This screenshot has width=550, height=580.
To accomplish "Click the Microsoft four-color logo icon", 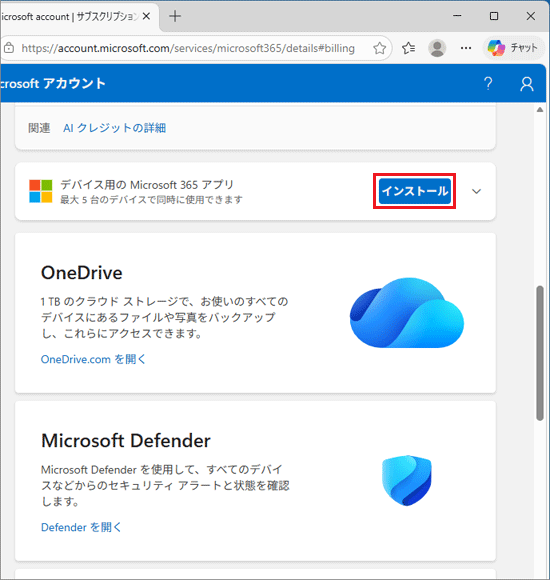I will (41, 191).
